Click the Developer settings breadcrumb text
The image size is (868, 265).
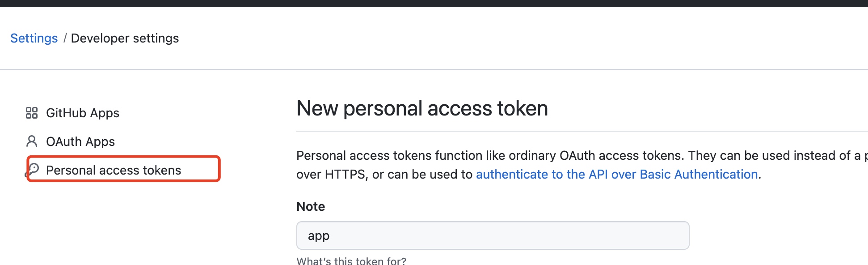[125, 38]
